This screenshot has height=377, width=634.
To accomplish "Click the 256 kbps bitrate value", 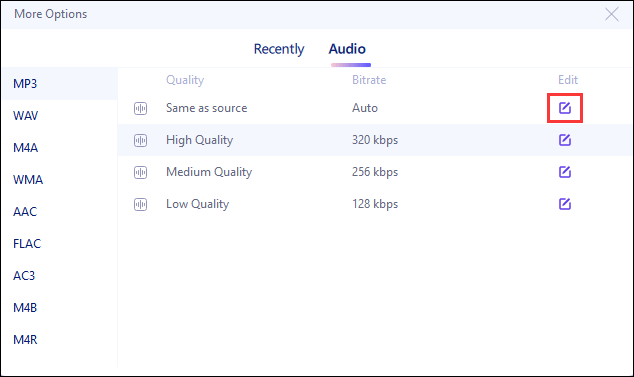I will (x=375, y=172).
